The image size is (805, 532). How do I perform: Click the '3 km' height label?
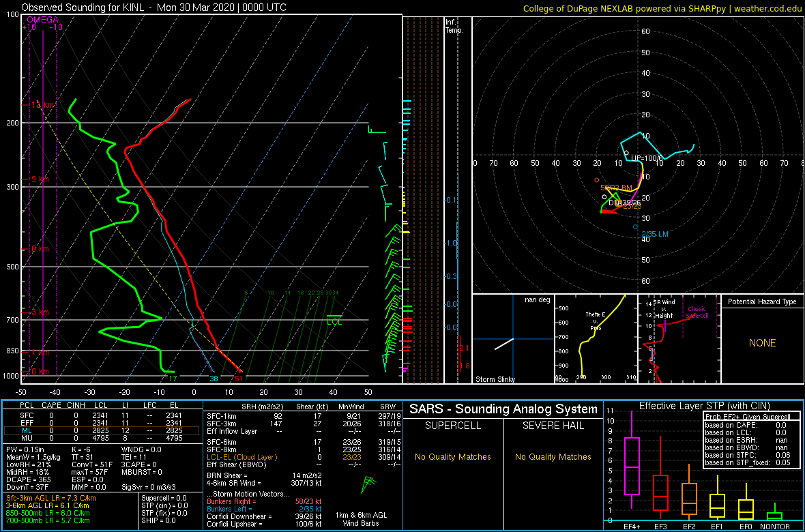pos(40,312)
